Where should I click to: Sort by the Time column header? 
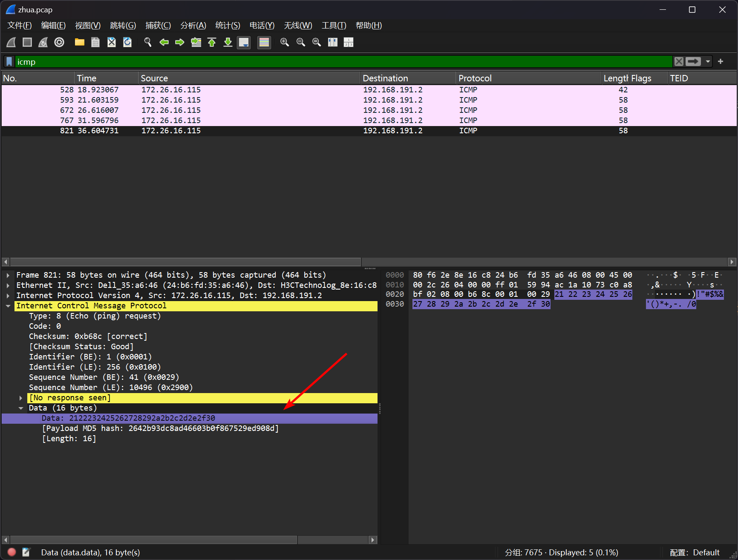[x=107, y=78]
